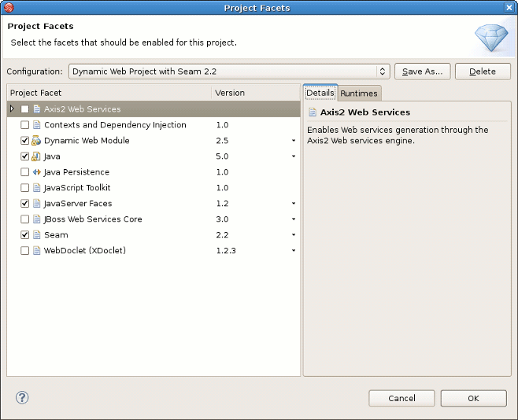This screenshot has height=420, width=518.
Task: Open the Java version dropdown arrow
Action: 294,157
